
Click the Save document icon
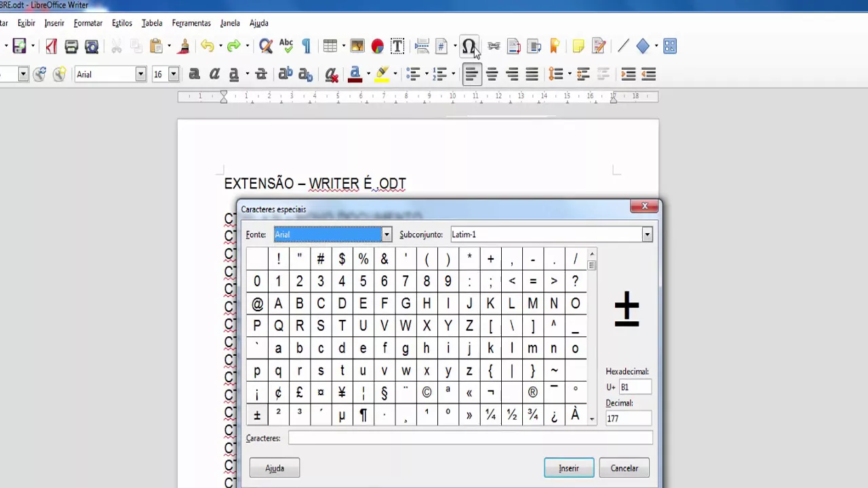point(19,46)
